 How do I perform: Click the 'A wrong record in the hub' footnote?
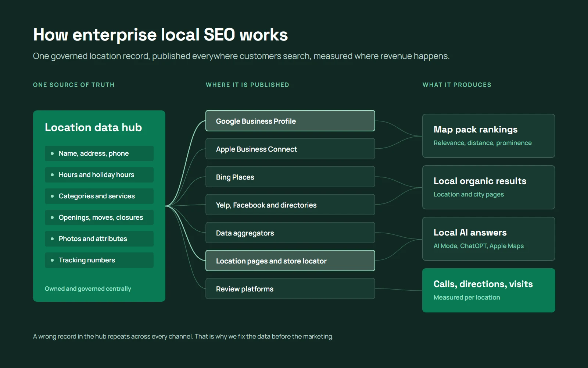pyautogui.click(x=183, y=336)
